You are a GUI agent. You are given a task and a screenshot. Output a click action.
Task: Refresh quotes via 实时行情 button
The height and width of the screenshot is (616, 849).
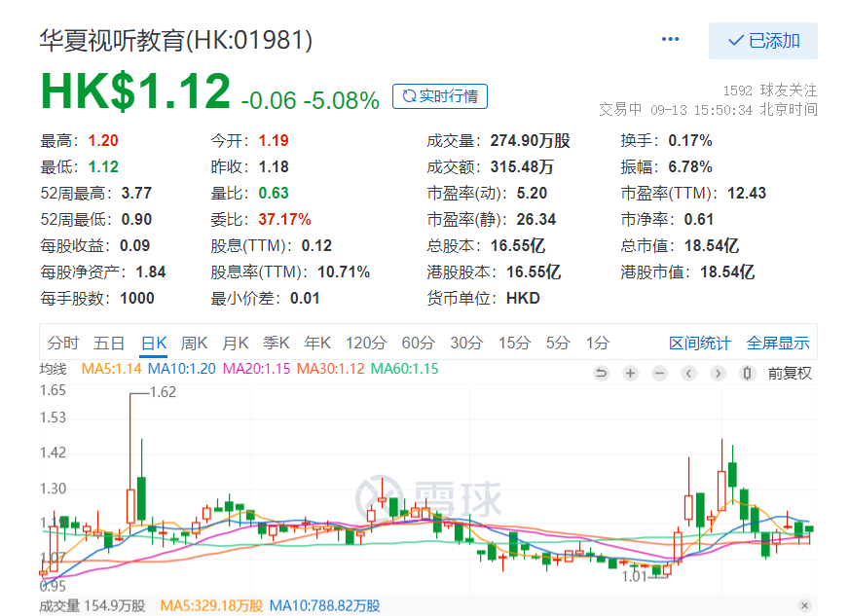coord(439,96)
